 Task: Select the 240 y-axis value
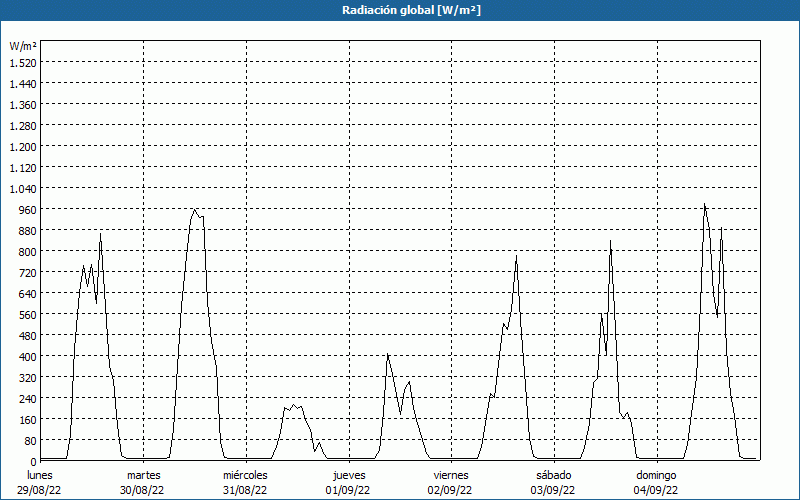point(28,399)
